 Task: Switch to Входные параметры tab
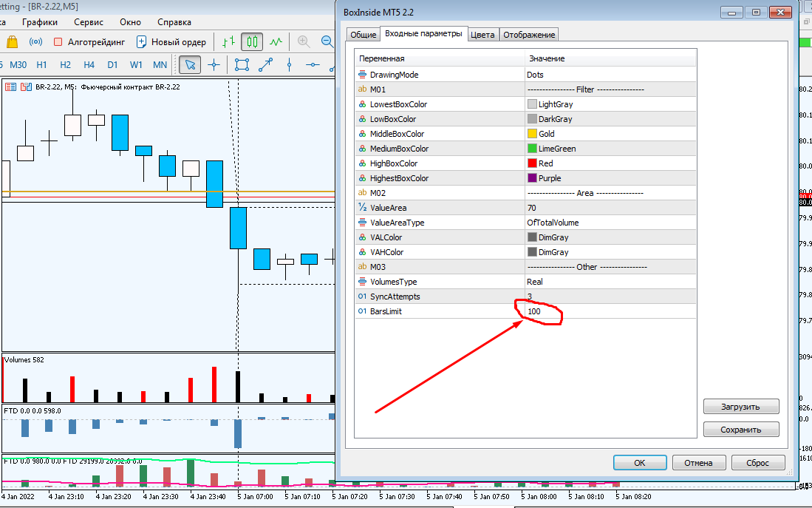[x=423, y=34]
